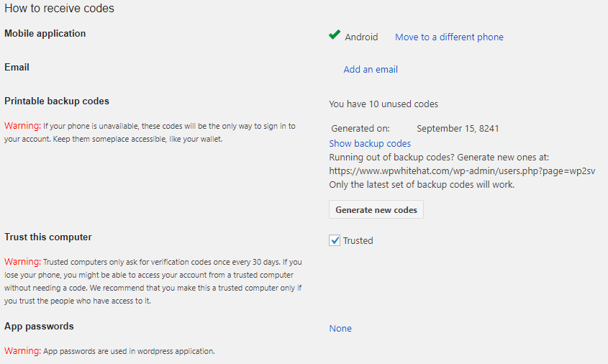Show backup codes
Screen dimensions: 608x364
coord(370,144)
